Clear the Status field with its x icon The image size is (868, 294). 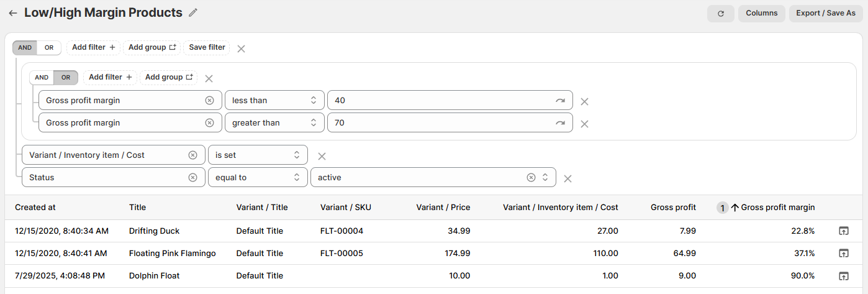[x=192, y=178]
